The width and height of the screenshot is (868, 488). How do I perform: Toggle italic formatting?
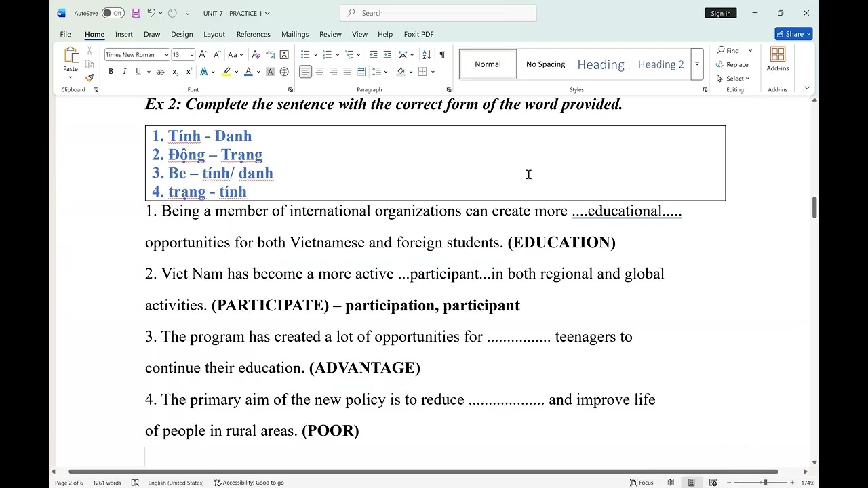tap(125, 72)
